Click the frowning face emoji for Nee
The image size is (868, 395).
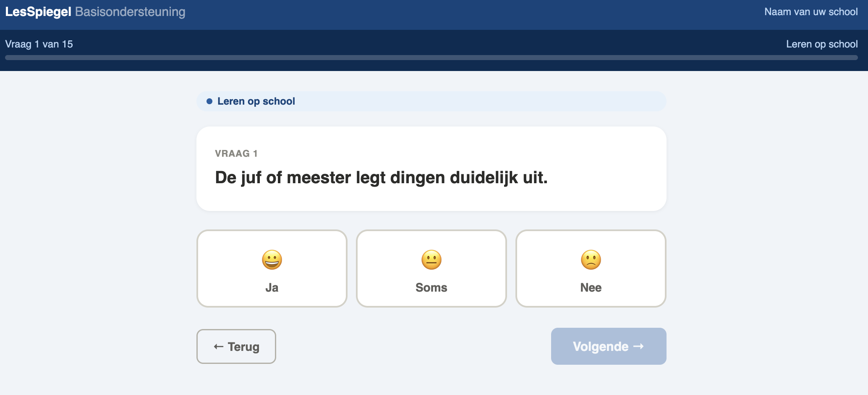pyautogui.click(x=591, y=260)
